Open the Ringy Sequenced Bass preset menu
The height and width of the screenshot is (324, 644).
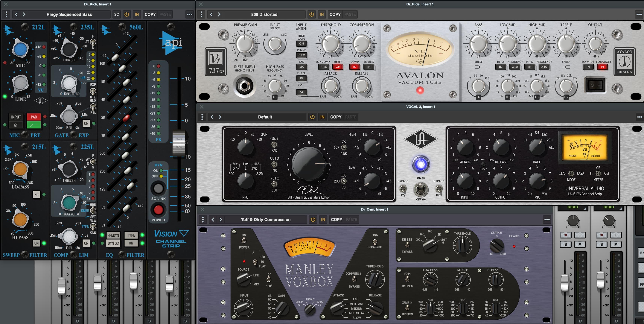point(69,14)
